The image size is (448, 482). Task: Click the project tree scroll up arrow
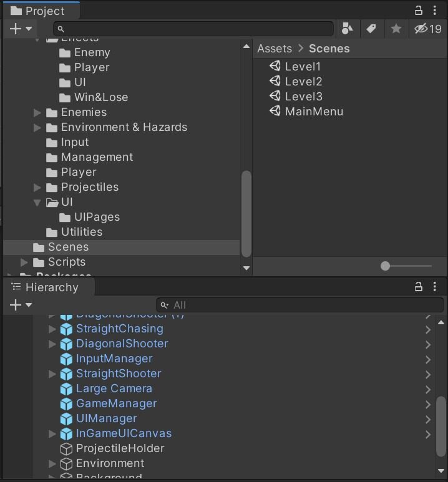click(246, 46)
